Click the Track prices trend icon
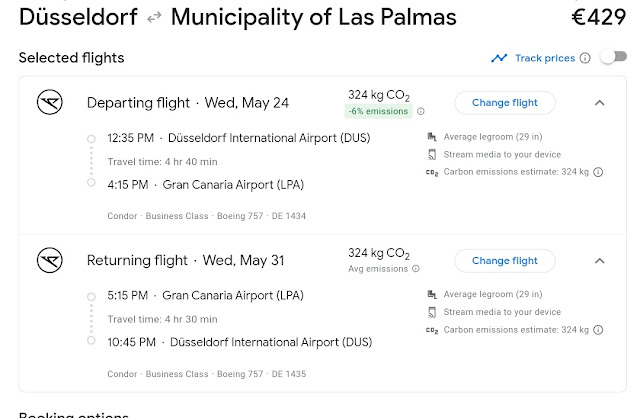The width and height of the screenshot is (640, 418). coord(499,58)
